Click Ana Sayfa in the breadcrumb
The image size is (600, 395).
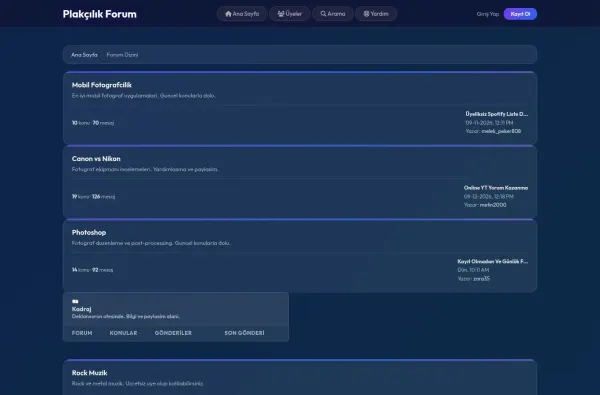(84, 55)
